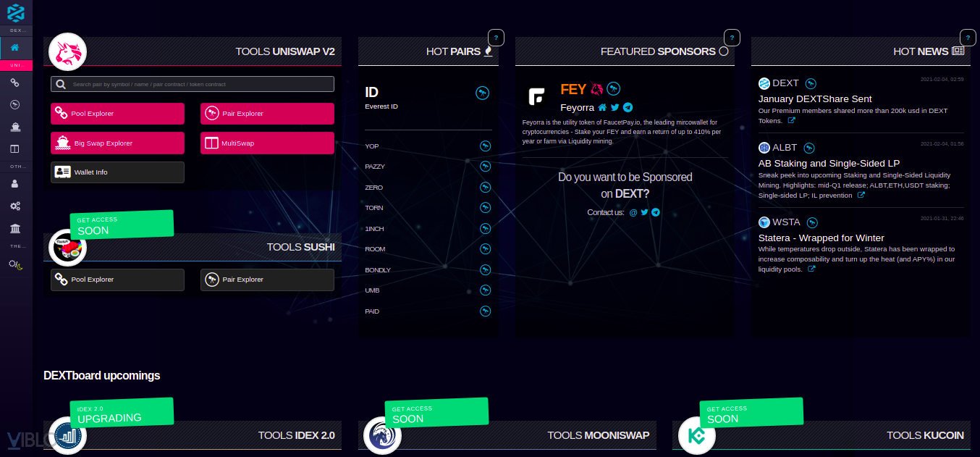The image size is (980, 457).
Task: Open the Contact us Telegram icon
Action: (656, 212)
